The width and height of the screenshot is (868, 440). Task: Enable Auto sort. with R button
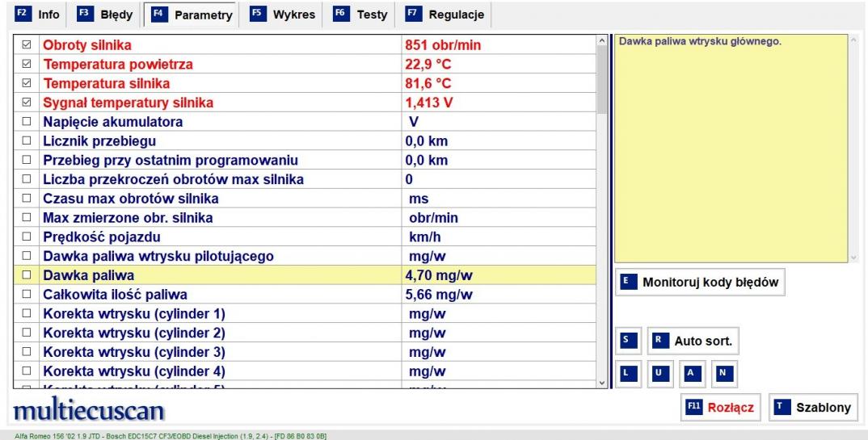(693, 342)
